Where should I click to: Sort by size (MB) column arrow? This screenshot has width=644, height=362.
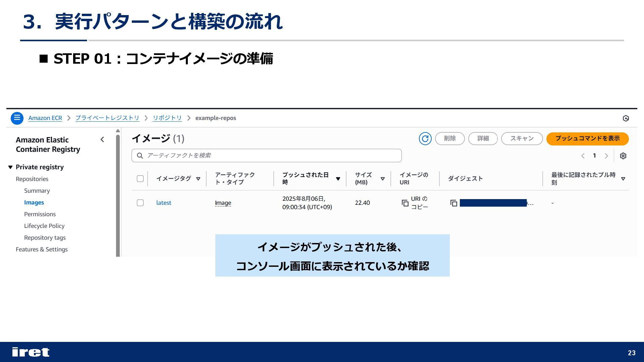click(383, 179)
